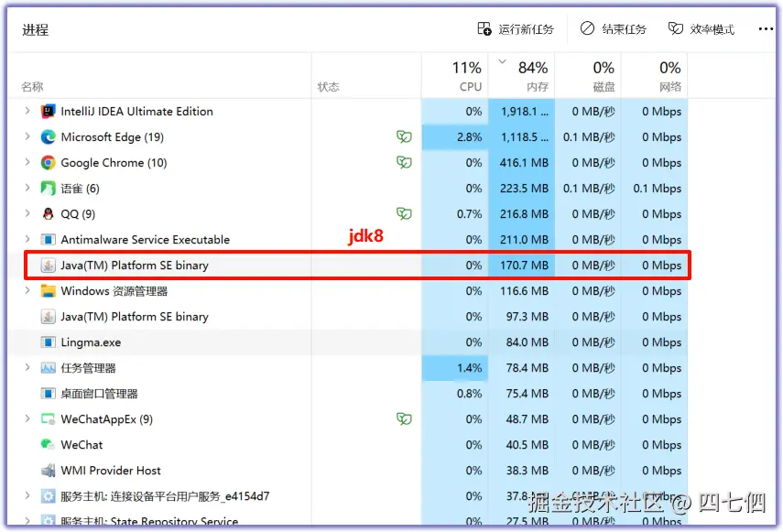The image size is (783, 532).
Task: Click the 170.7 MB memory value
Action: click(x=524, y=266)
